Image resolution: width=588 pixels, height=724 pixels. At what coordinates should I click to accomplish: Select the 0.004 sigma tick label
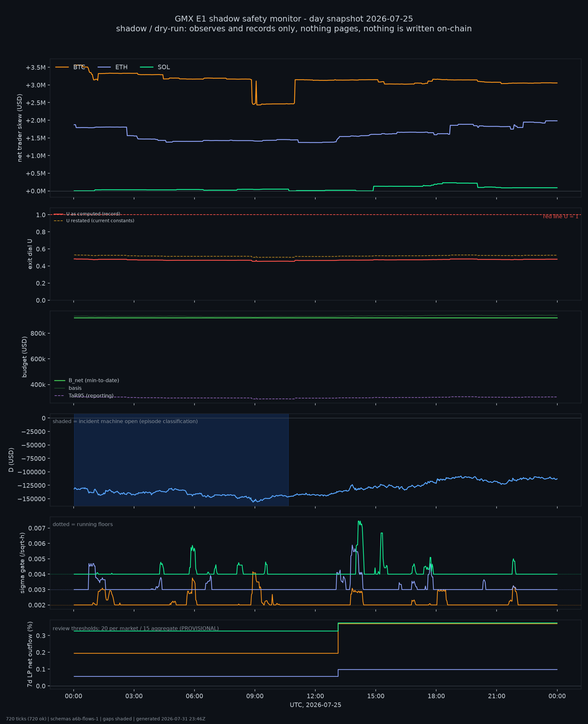(37, 574)
